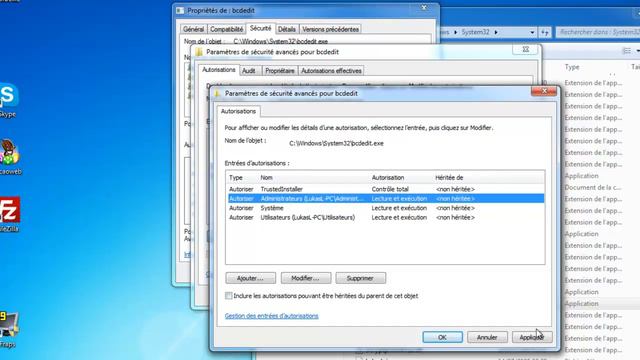Viewport: 640px width, 360px height.
Task: Open the Compatibilité tab
Action: coord(227,29)
